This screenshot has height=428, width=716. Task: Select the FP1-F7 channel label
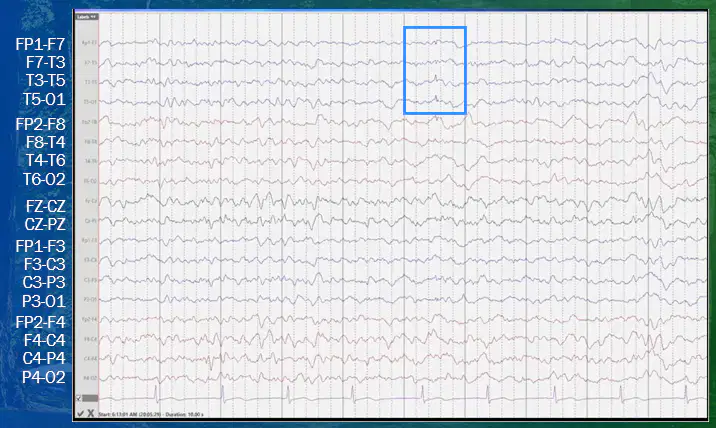(40, 44)
